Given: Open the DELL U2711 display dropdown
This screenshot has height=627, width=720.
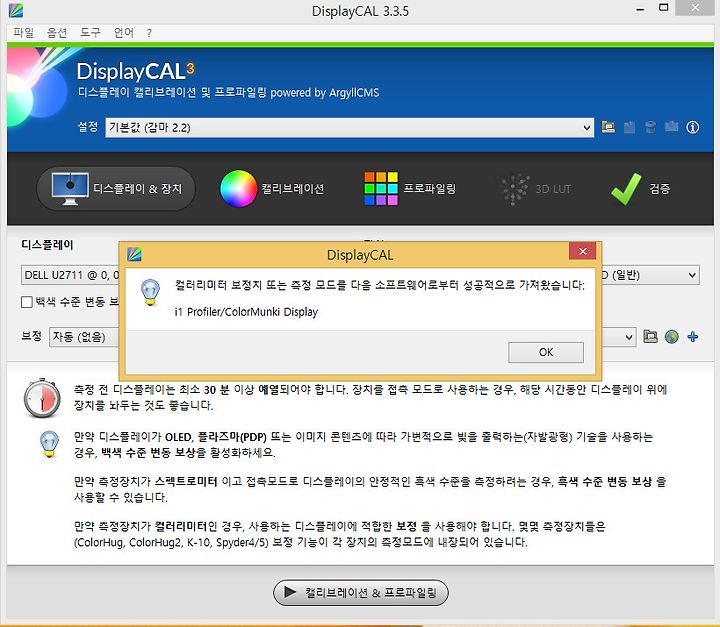Looking at the screenshot, I should point(69,275).
